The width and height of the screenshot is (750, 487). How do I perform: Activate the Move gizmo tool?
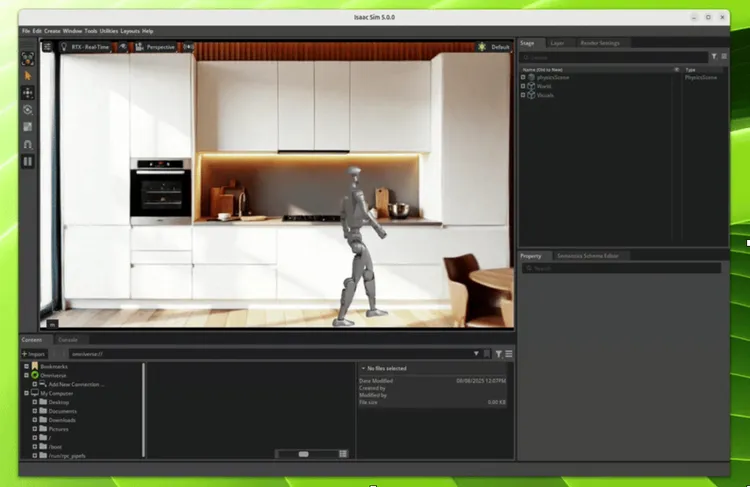click(x=28, y=92)
